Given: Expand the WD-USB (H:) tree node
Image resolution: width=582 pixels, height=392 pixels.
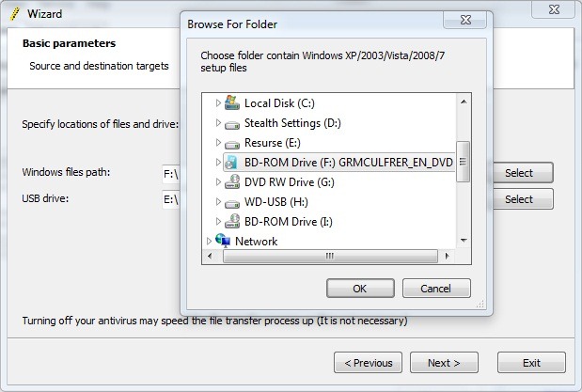Looking at the screenshot, I should point(218,201).
